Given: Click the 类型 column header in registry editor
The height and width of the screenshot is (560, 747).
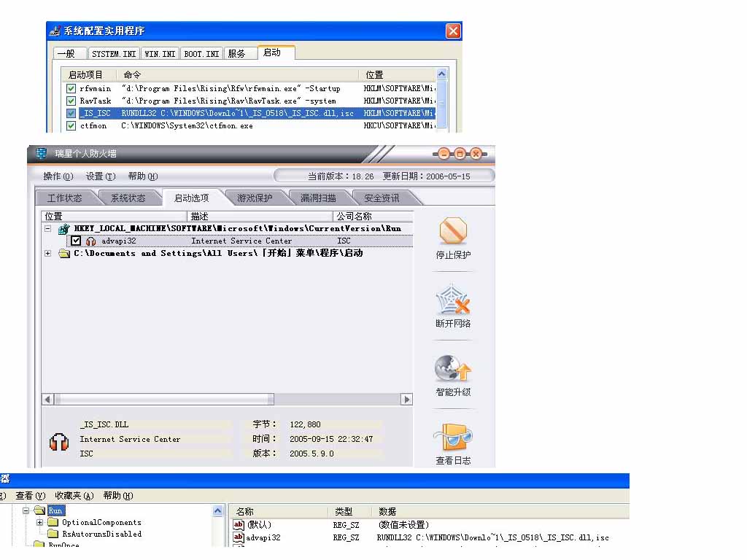Looking at the screenshot, I should point(350,511).
